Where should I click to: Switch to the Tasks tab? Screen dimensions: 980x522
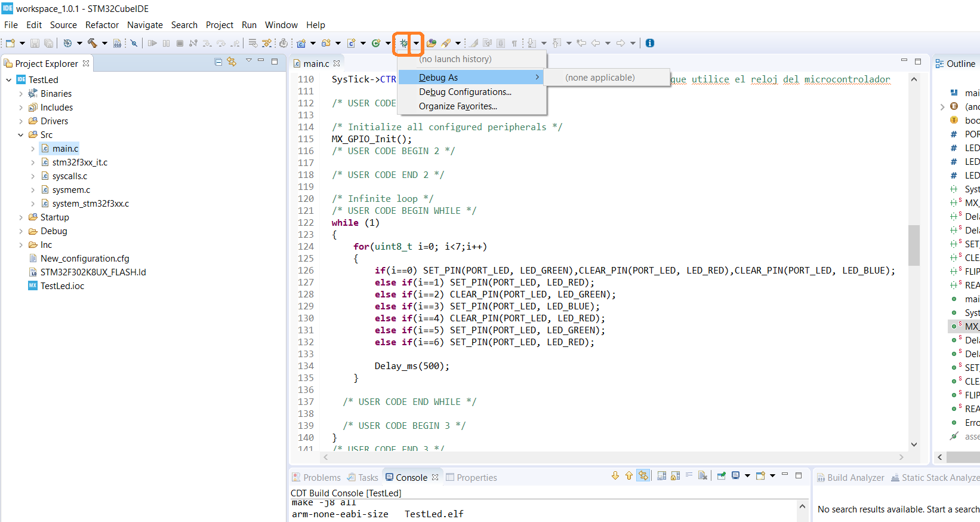coord(363,478)
